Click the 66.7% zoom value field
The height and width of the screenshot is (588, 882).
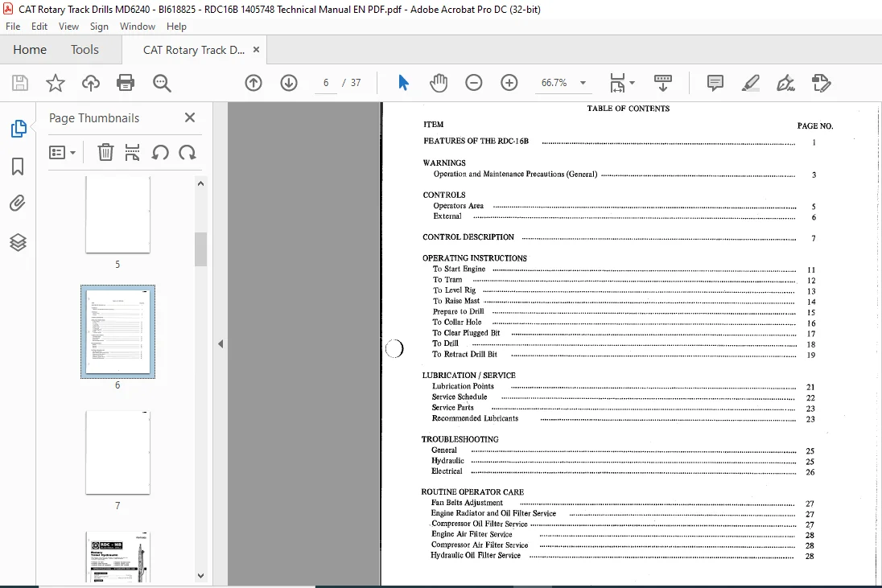point(554,83)
